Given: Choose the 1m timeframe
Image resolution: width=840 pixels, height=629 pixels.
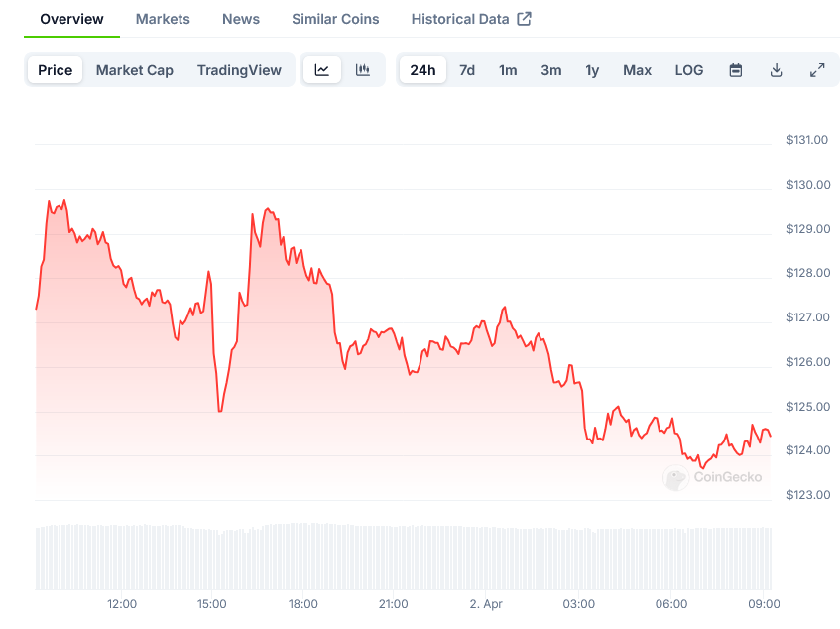Looking at the screenshot, I should click(x=507, y=69).
